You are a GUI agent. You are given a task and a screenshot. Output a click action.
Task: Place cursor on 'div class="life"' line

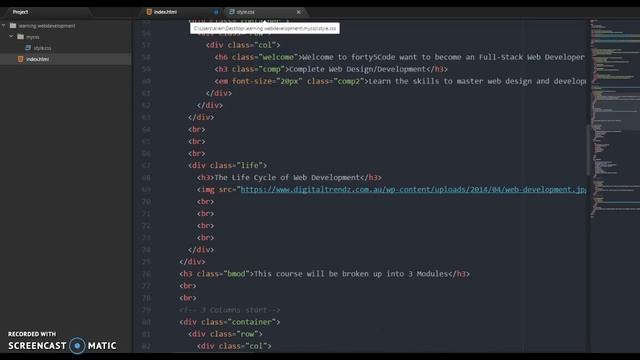tap(227, 165)
